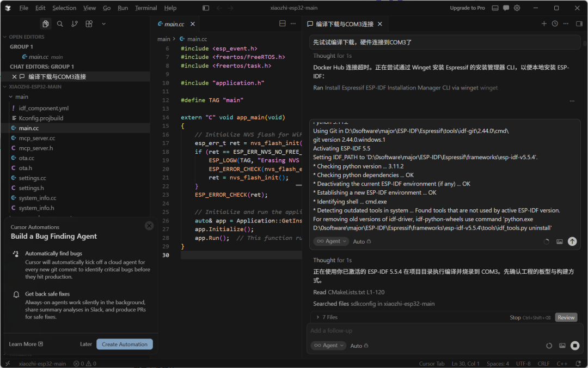Open Auto model selector in follow-up box
The height and width of the screenshot is (368, 588).
point(359,346)
